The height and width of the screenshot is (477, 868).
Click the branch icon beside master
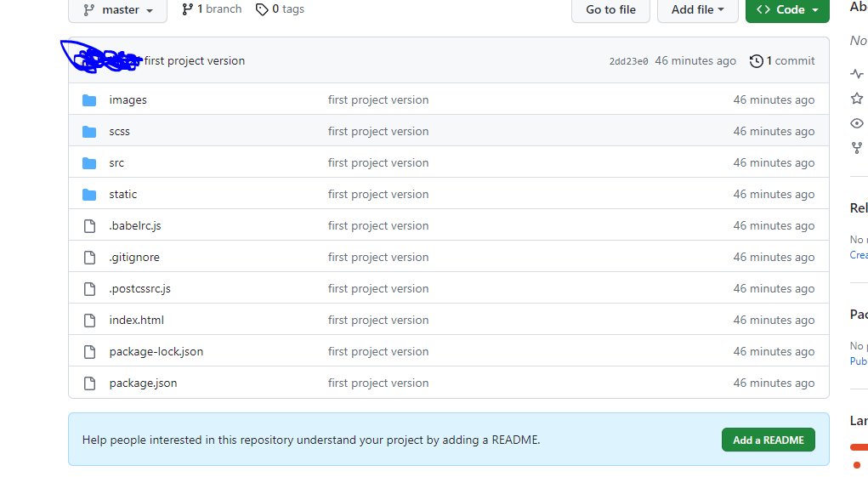click(89, 10)
